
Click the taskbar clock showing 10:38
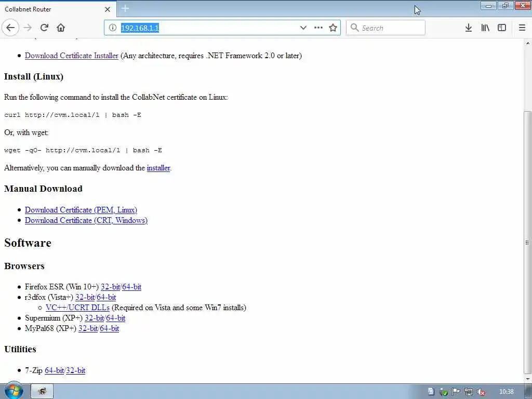point(506,392)
